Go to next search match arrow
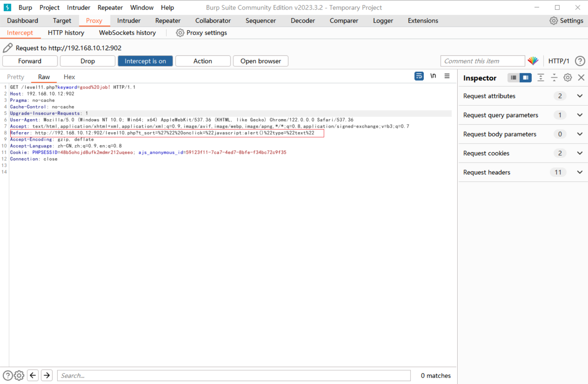The width and height of the screenshot is (588, 384). [x=47, y=375]
